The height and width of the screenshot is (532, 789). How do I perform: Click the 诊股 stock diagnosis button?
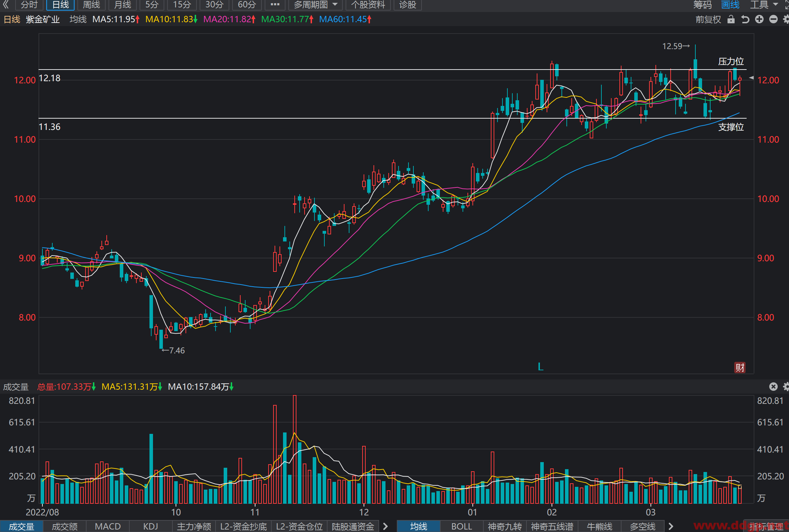coord(407,5)
